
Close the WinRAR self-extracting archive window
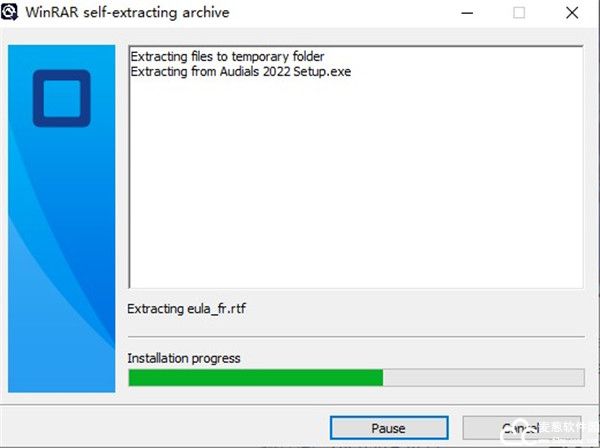coord(572,13)
